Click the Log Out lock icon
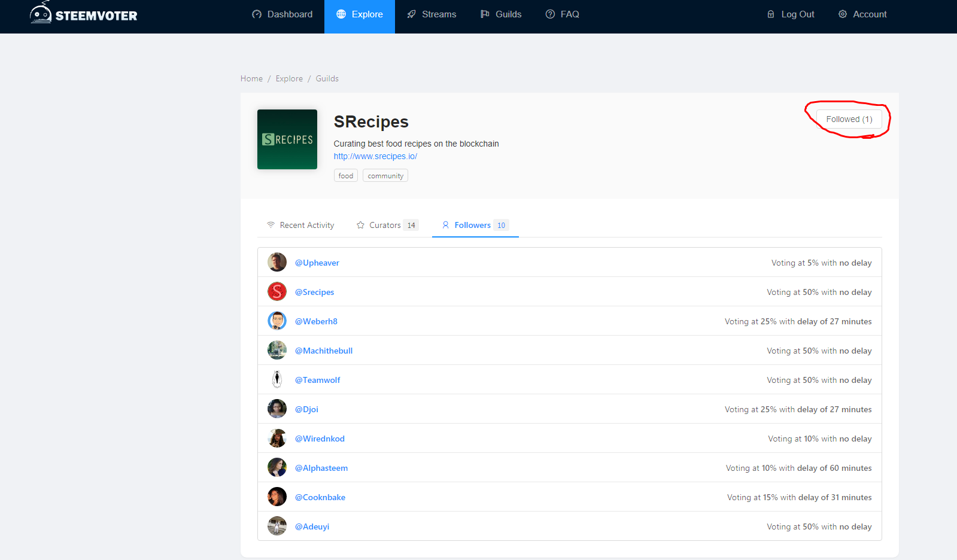This screenshot has width=957, height=560. pyautogui.click(x=771, y=14)
